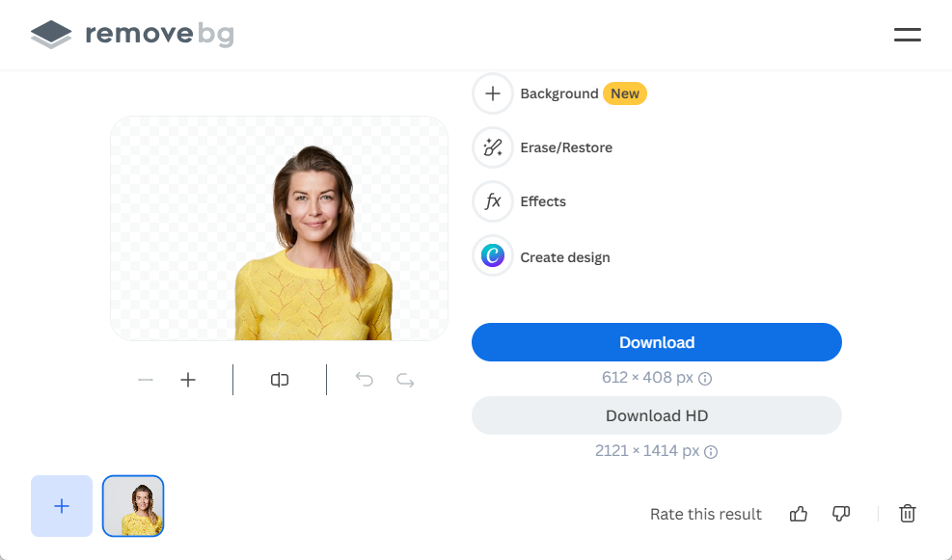Screen dimensions: 952x560
Task: Undo the last edit
Action: point(365,380)
